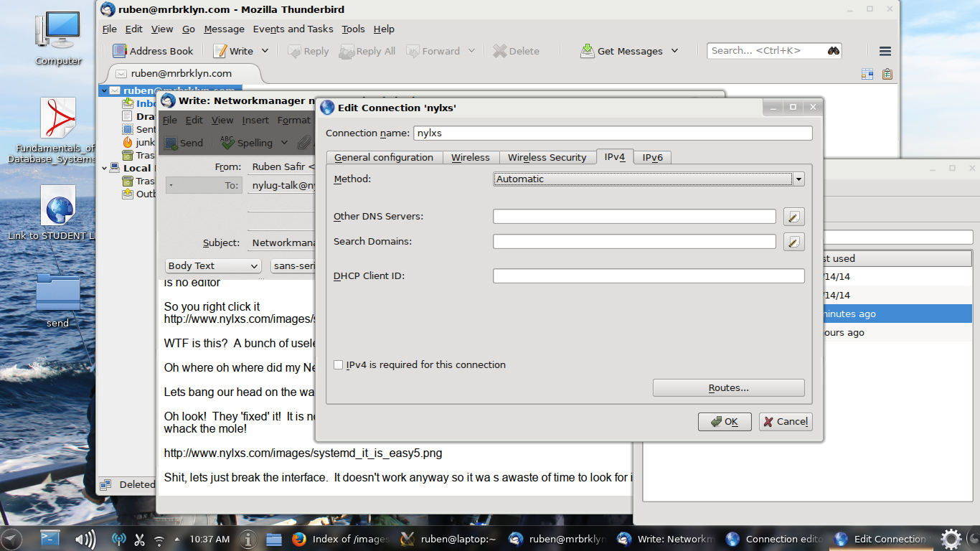This screenshot has width=980, height=551.
Task: Click the Spelling check icon
Action: point(227,143)
